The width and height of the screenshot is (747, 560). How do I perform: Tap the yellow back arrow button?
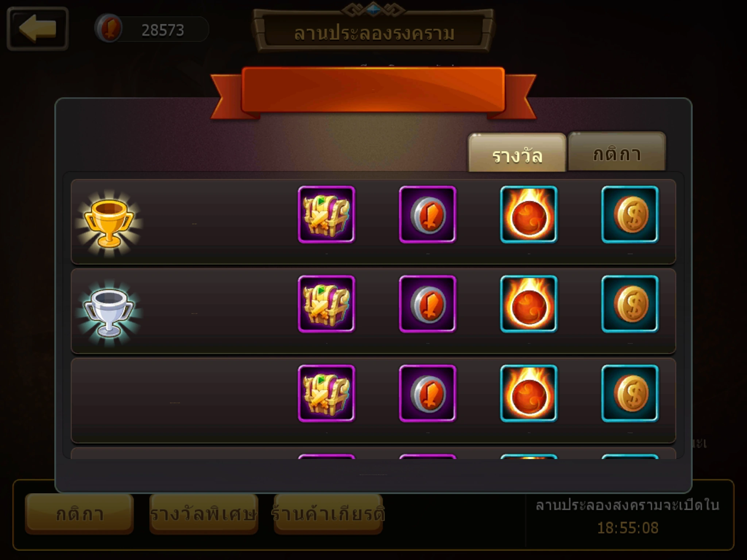(x=38, y=28)
